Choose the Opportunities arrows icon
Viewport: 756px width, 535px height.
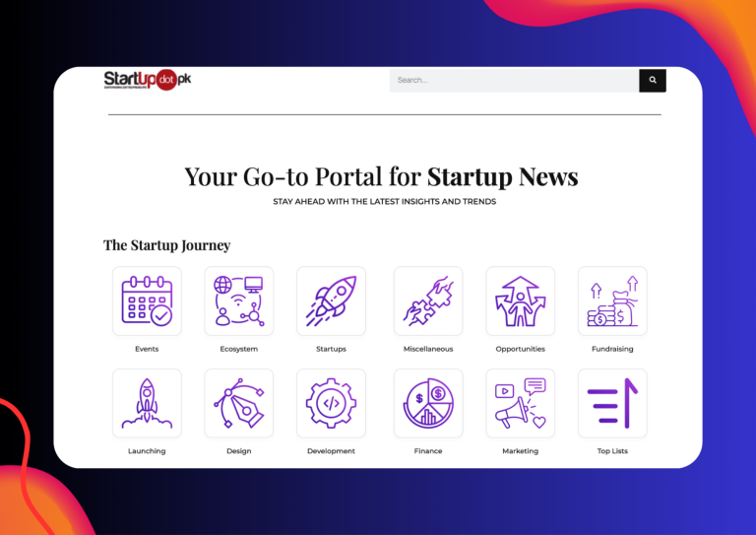point(520,301)
